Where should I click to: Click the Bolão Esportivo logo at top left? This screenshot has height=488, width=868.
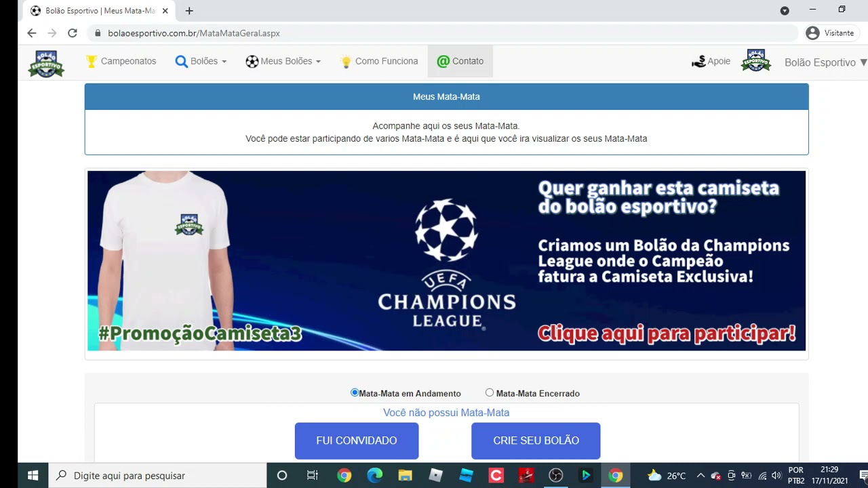[46, 63]
